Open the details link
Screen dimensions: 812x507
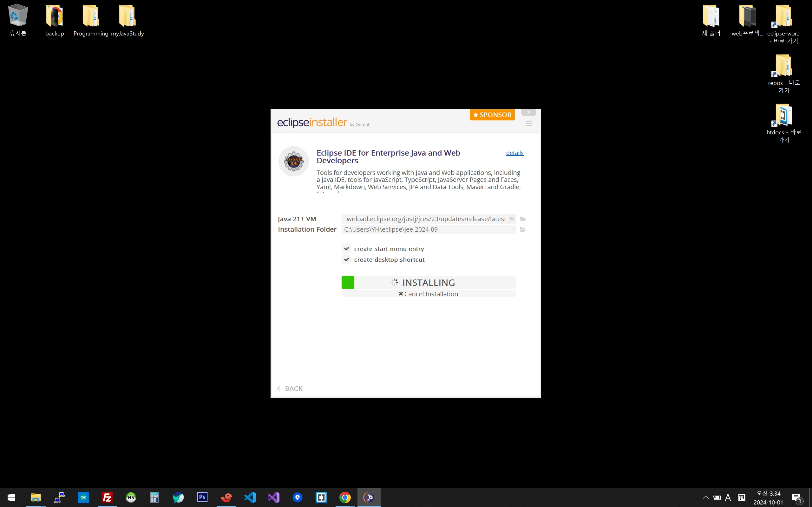[x=514, y=153]
